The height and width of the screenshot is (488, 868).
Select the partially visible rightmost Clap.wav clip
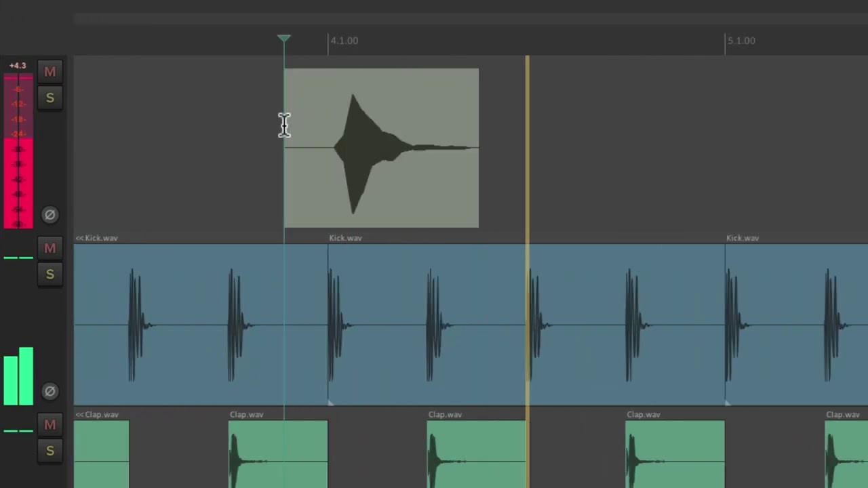pos(846,454)
